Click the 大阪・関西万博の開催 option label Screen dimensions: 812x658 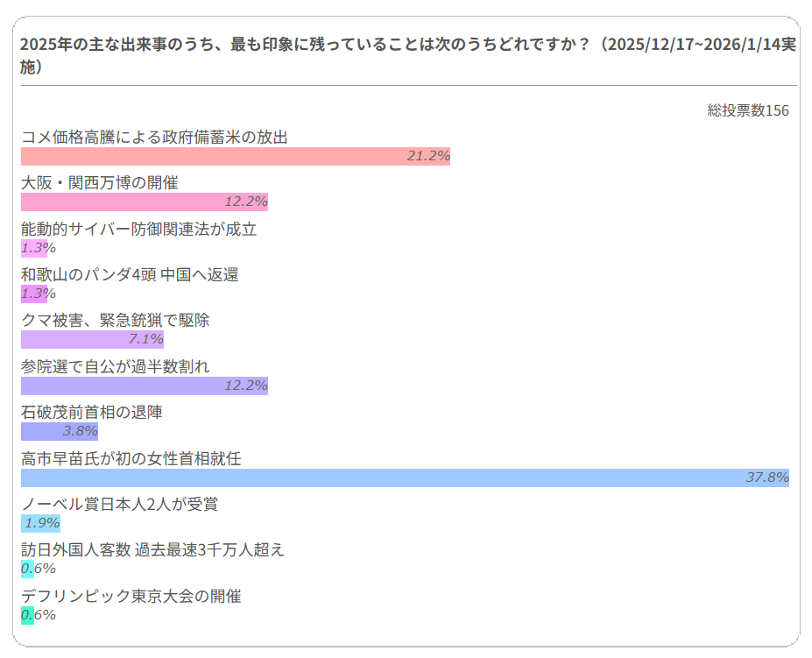pos(99,182)
